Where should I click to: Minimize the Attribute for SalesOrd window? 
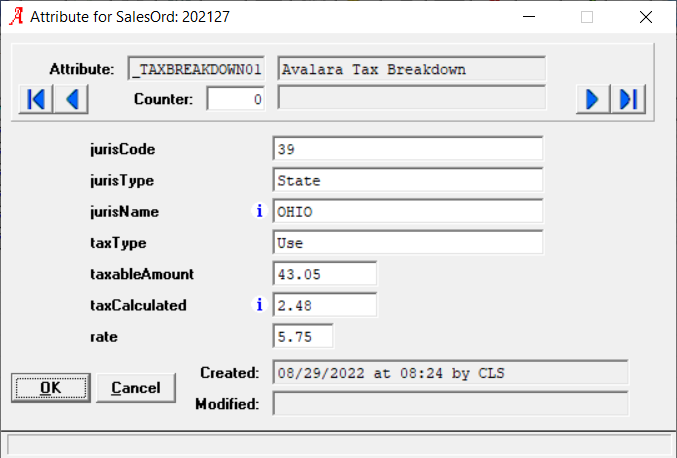[529, 17]
